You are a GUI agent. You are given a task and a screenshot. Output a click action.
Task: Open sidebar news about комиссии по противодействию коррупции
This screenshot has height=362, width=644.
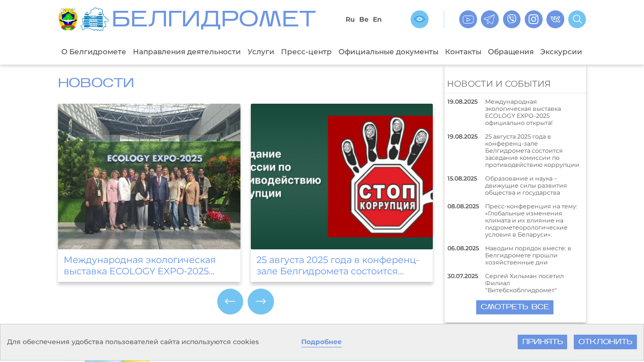click(x=532, y=151)
